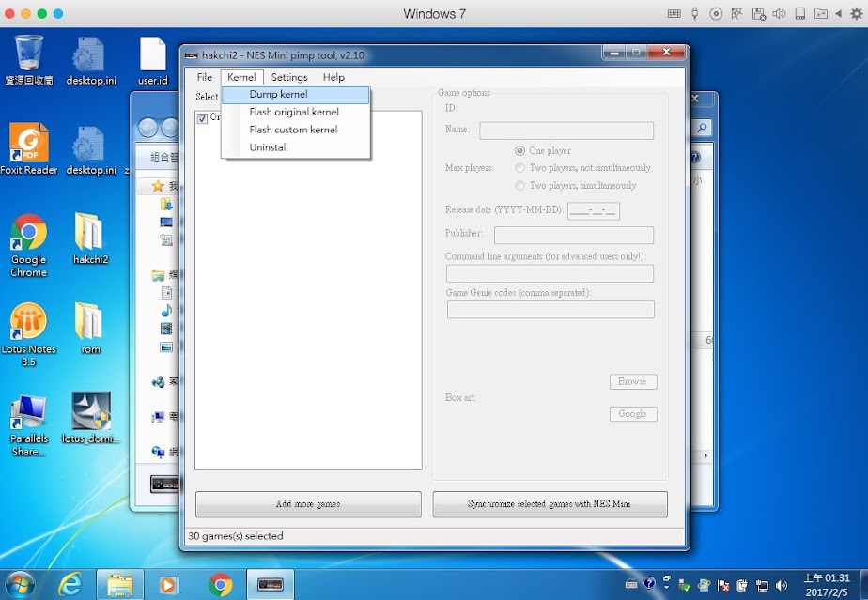The width and height of the screenshot is (868, 600).
Task: Select the user.id file on desktop
Action: point(153,61)
